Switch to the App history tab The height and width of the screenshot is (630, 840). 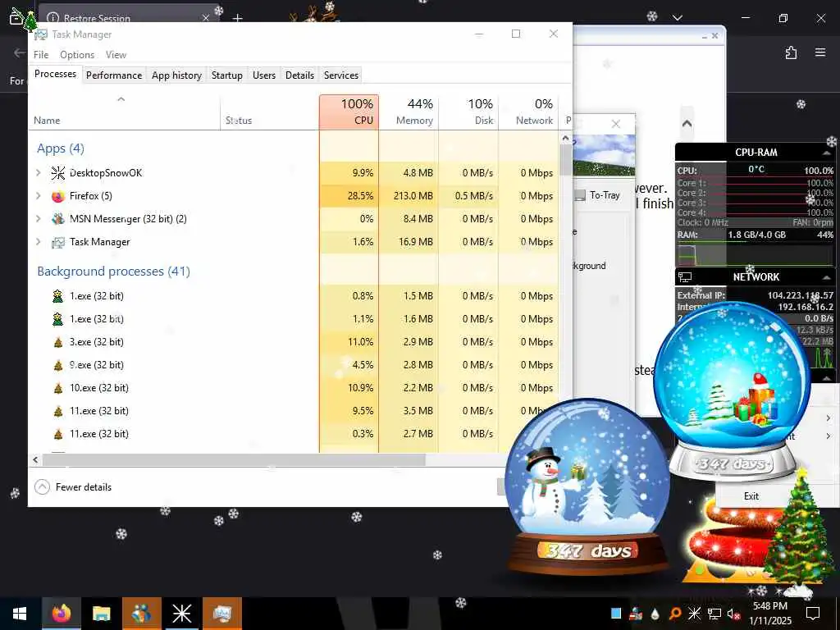click(x=177, y=75)
